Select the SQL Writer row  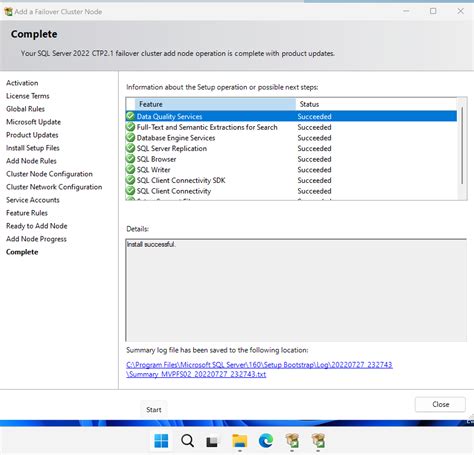pos(291,170)
